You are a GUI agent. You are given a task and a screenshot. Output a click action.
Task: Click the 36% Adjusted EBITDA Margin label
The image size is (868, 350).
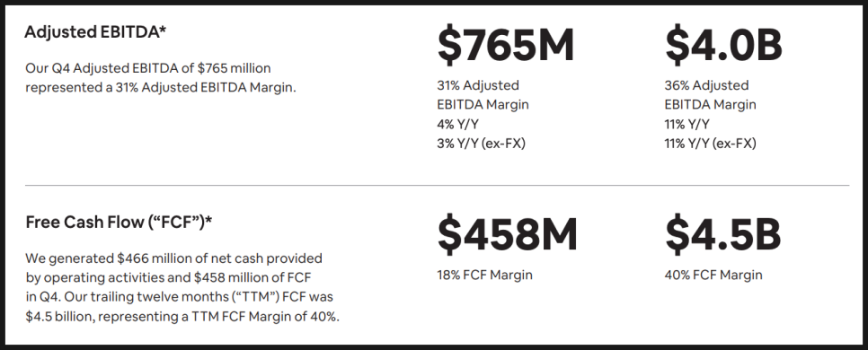click(710, 94)
